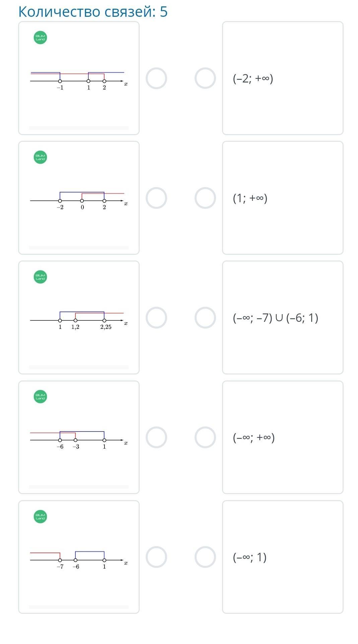The image size is (358, 644).
Task: Select connector circle beside the 1; 1,2; 2,25 graph
Action: click(x=156, y=318)
